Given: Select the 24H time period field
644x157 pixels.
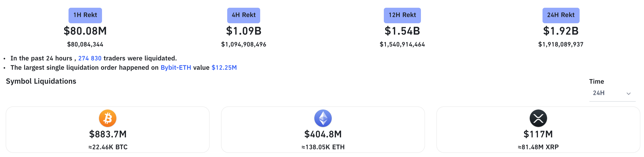Looking at the screenshot, I should 605,93.
